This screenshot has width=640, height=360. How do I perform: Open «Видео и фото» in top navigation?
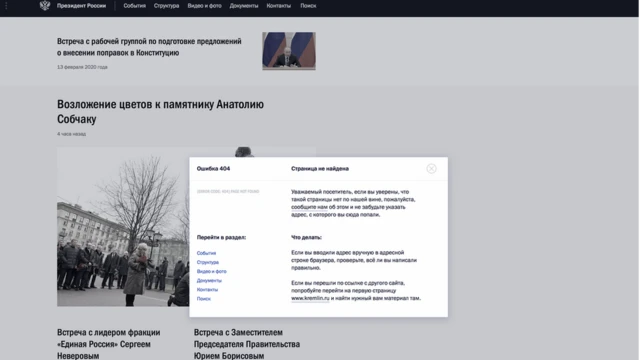204,6
